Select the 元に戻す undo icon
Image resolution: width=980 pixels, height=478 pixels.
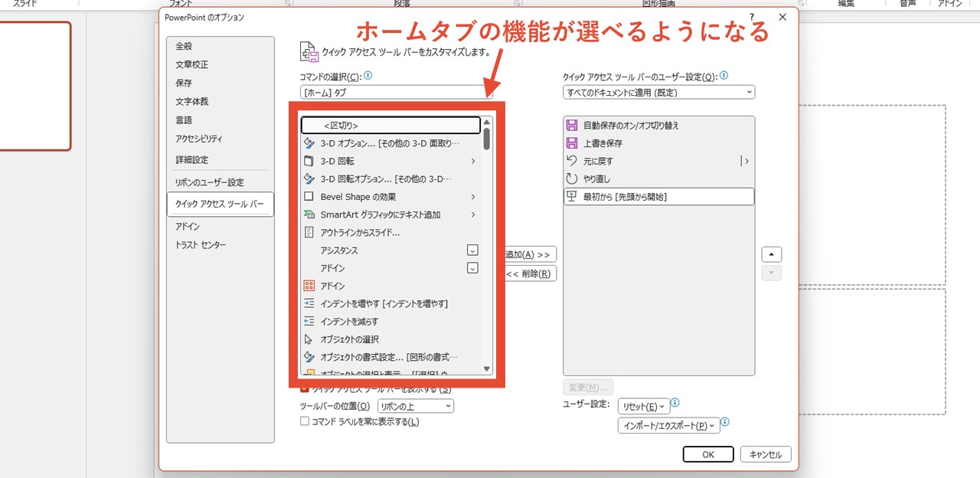571,161
